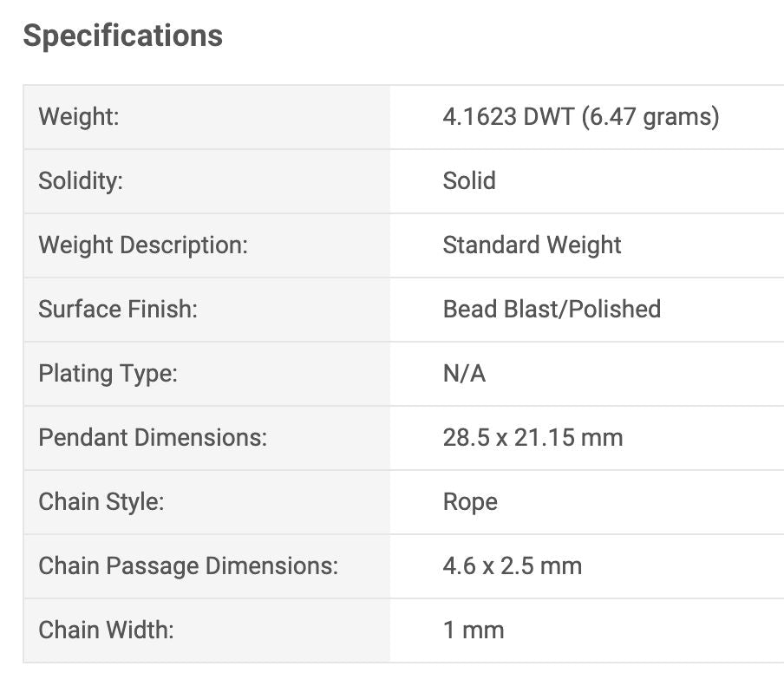Click the Surface Finish label

118,309
